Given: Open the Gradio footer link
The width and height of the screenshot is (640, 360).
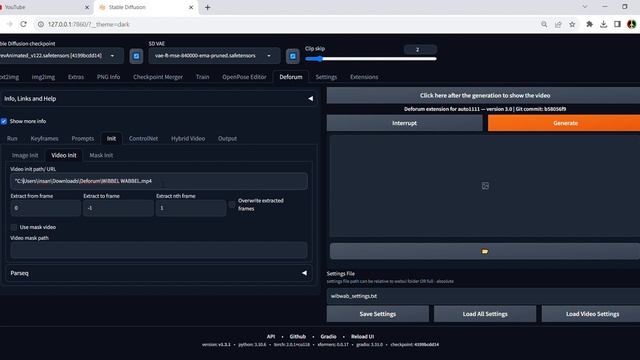Looking at the screenshot, I should pyautogui.click(x=329, y=337).
